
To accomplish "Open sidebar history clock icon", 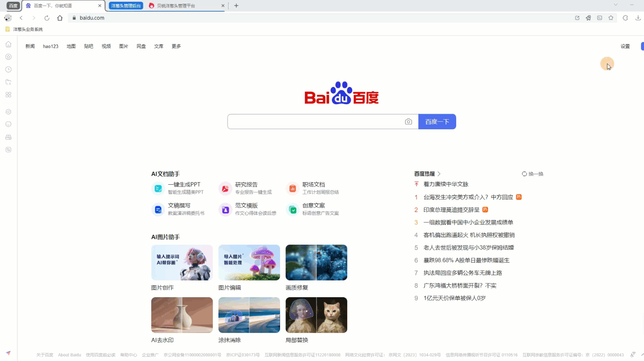I will click(8, 69).
